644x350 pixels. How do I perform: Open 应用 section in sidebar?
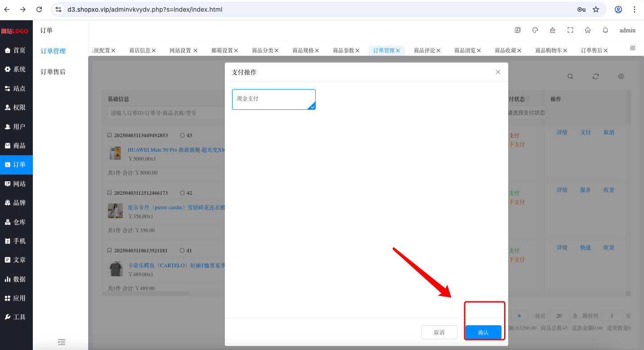tap(16, 298)
